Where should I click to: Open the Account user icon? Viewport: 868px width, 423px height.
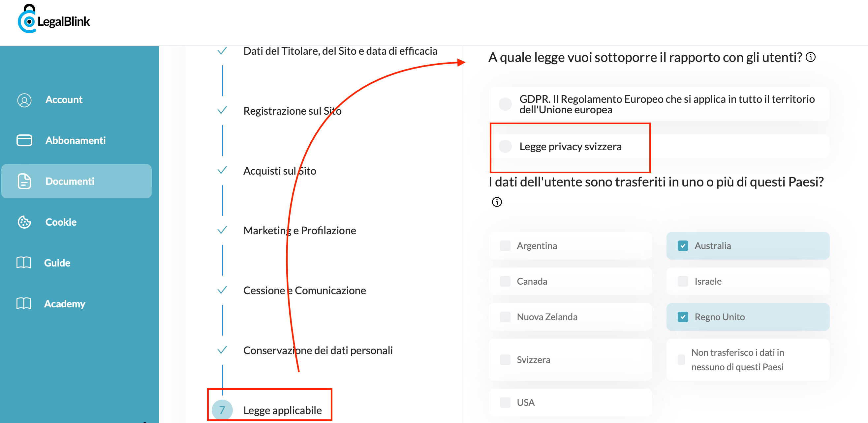click(x=24, y=100)
